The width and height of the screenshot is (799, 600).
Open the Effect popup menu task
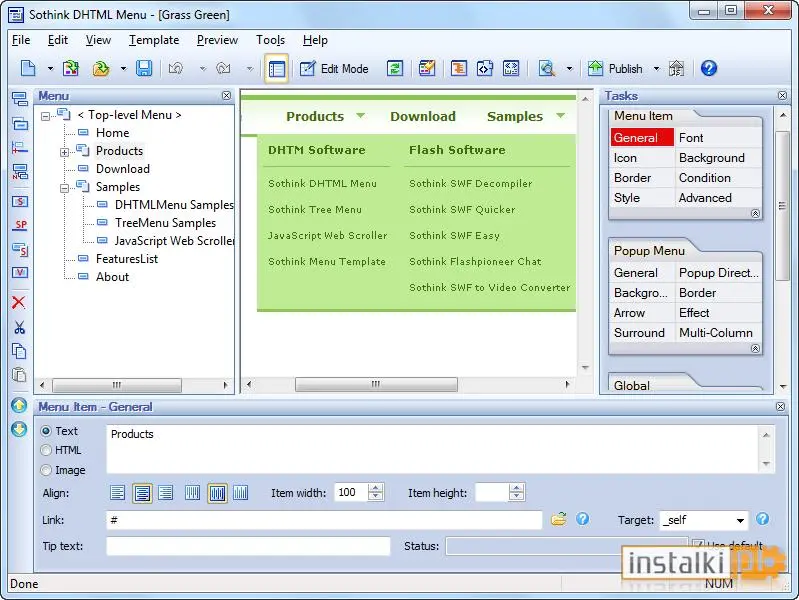pos(694,312)
